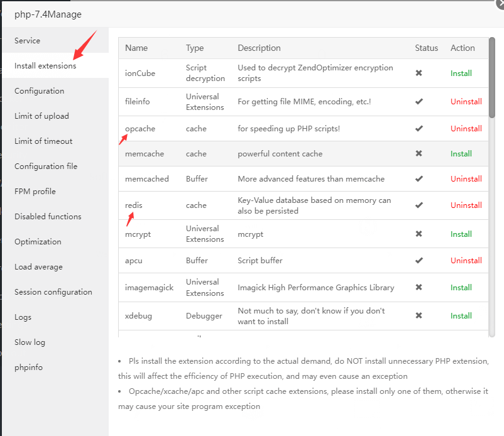Click 'More advanced features than memcache' text
The width and height of the screenshot is (504, 436).
311,178
